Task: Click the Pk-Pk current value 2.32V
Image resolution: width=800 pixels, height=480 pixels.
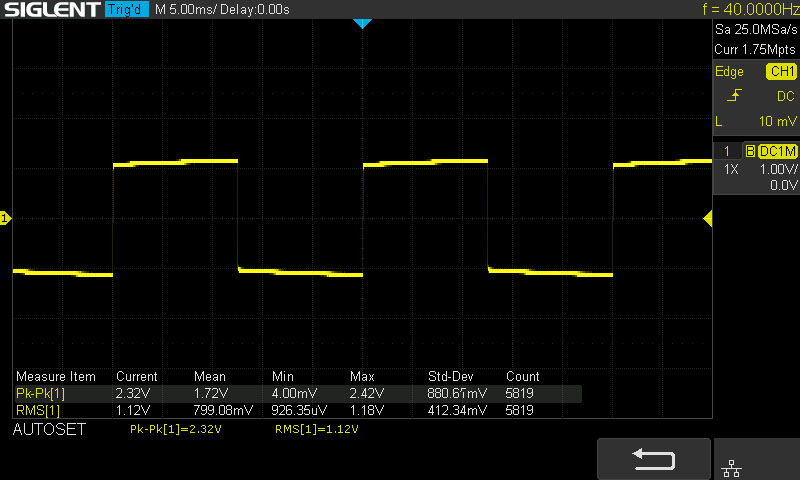Action: pyautogui.click(x=133, y=393)
